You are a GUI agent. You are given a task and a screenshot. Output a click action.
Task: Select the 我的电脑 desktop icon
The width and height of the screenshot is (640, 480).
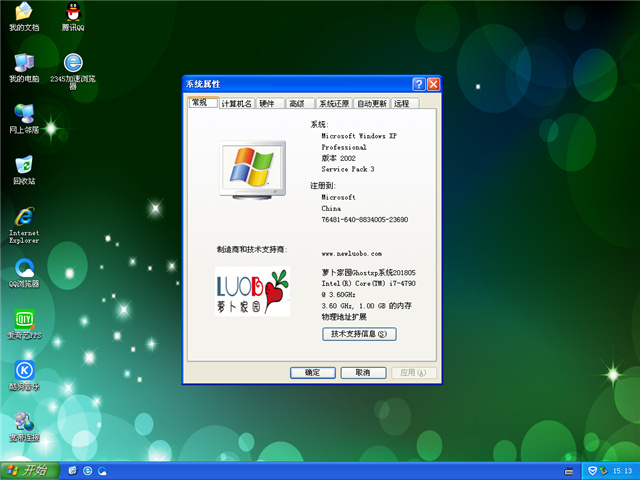[24, 68]
